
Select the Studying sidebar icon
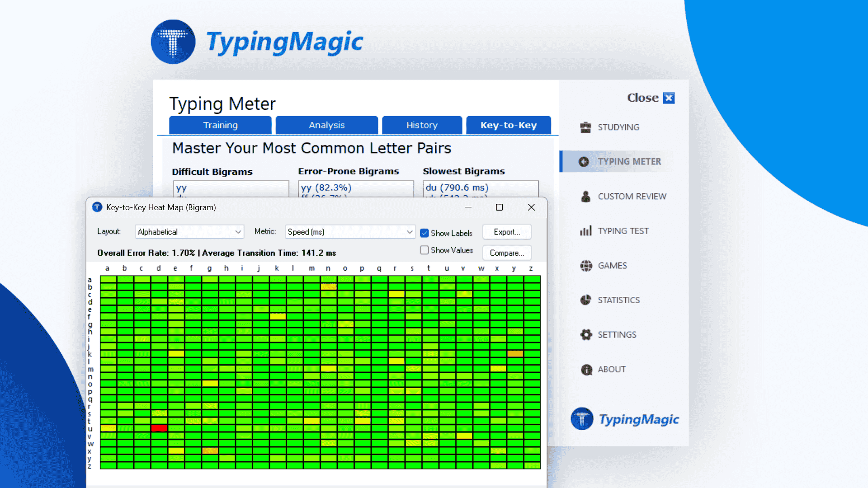pos(586,127)
